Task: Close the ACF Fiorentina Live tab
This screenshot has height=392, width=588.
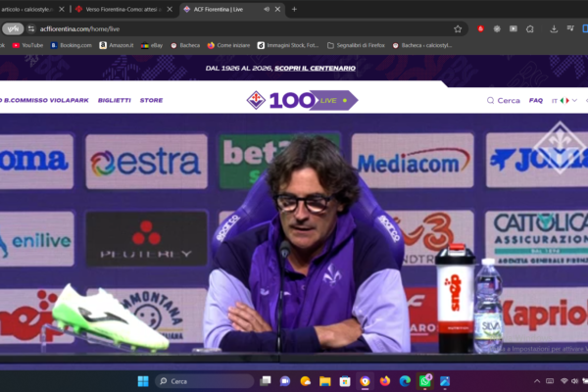Action: tap(277, 10)
